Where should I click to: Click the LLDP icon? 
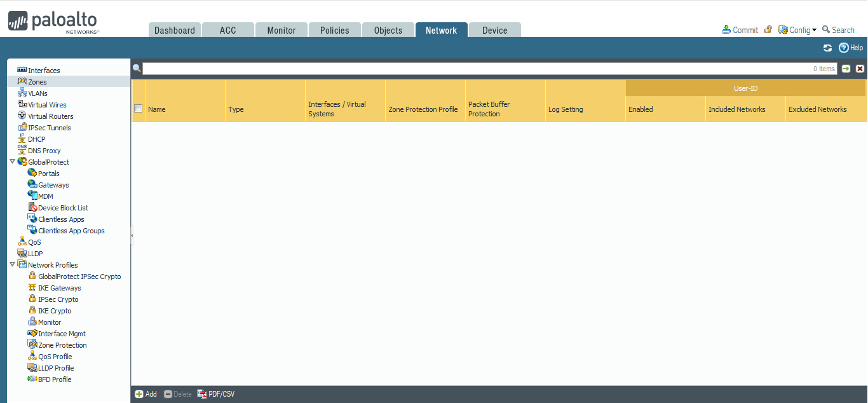pos(22,253)
